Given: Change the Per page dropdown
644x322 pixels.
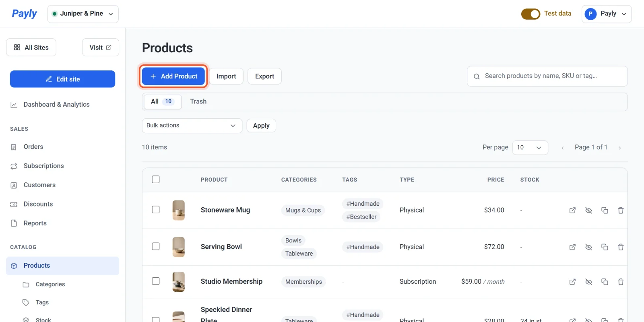Looking at the screenshot, I should click(x=530, y=148).
